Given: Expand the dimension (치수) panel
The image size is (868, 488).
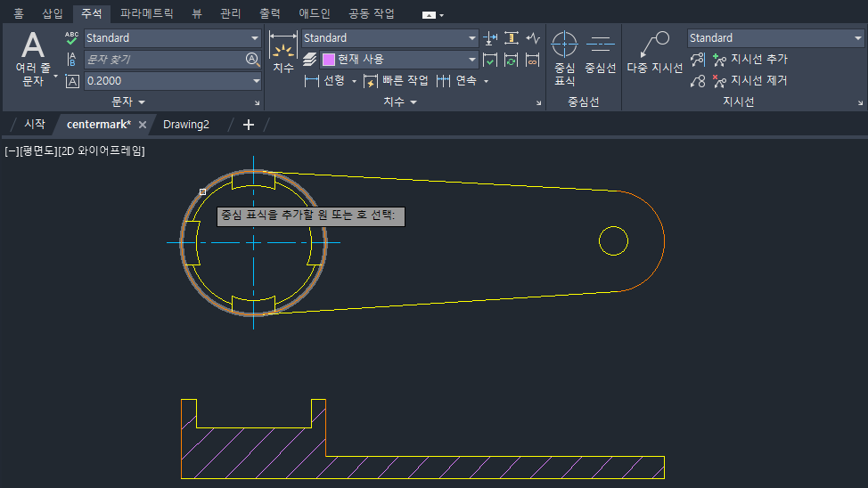Looking at the screenshot, I should click(399, 102).
